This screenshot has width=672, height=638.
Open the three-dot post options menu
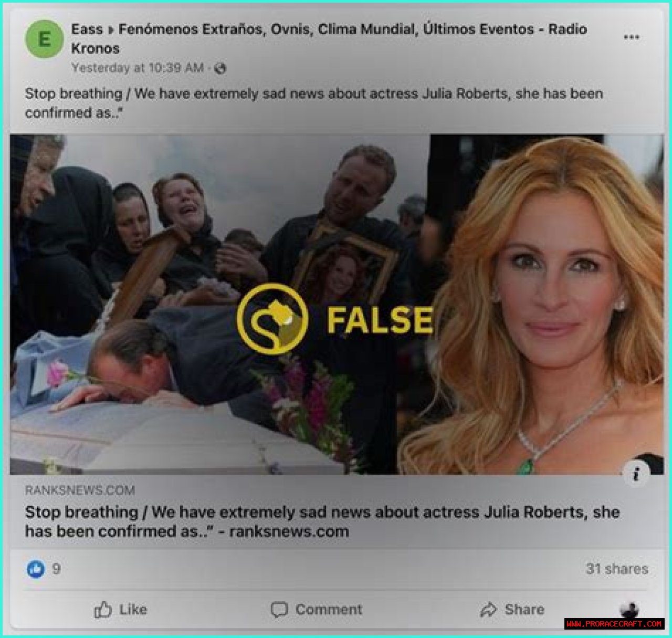[631, 37]
